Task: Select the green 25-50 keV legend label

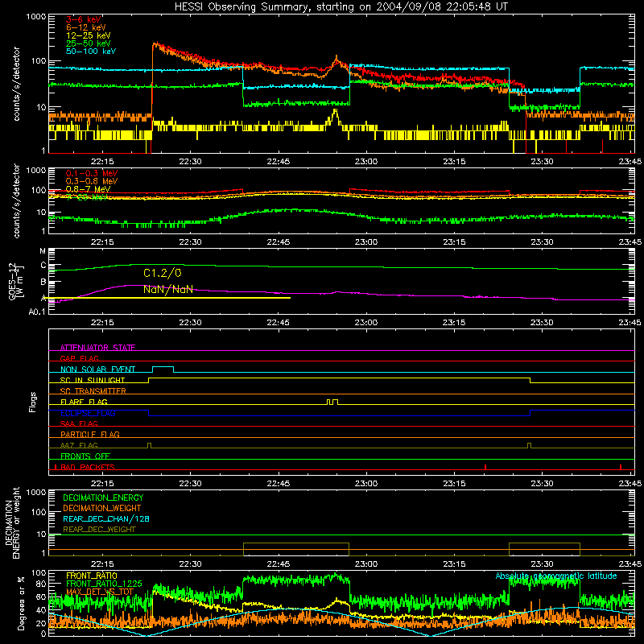Action: tap(88, 43)
